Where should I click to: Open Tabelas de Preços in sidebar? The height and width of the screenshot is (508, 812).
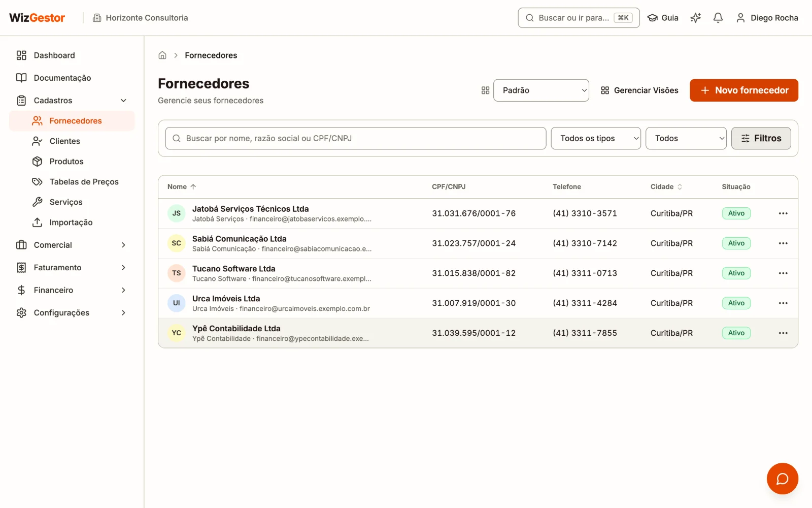(x=72, y=182)
